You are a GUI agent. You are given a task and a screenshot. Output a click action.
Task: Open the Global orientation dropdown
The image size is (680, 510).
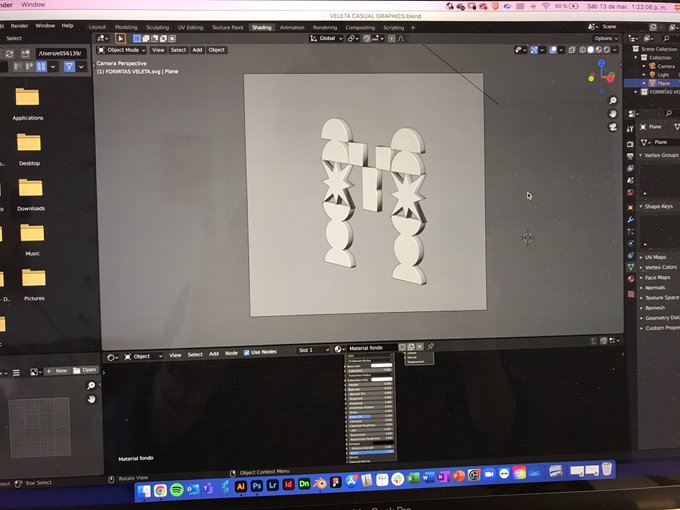click(x=326, y=39)
